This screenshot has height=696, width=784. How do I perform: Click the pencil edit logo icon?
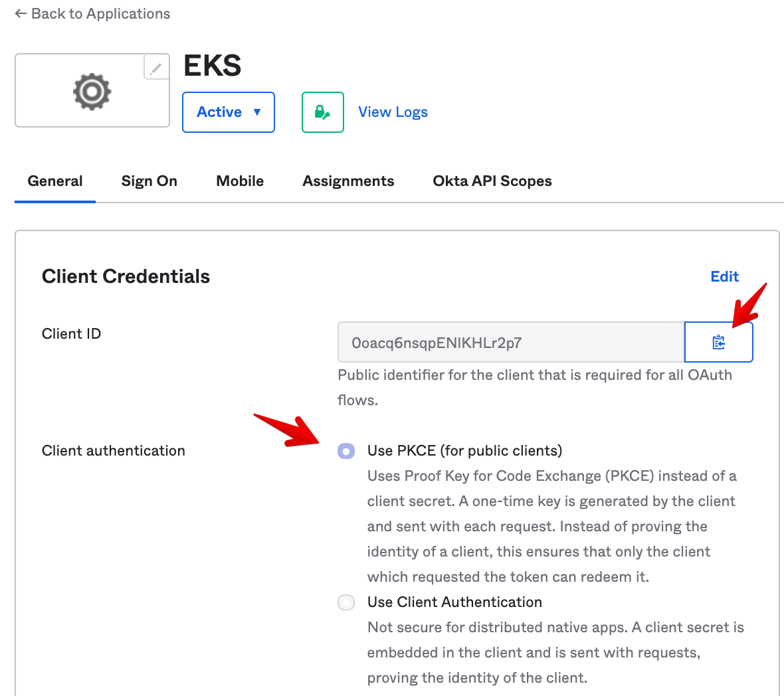click(156, 68)
